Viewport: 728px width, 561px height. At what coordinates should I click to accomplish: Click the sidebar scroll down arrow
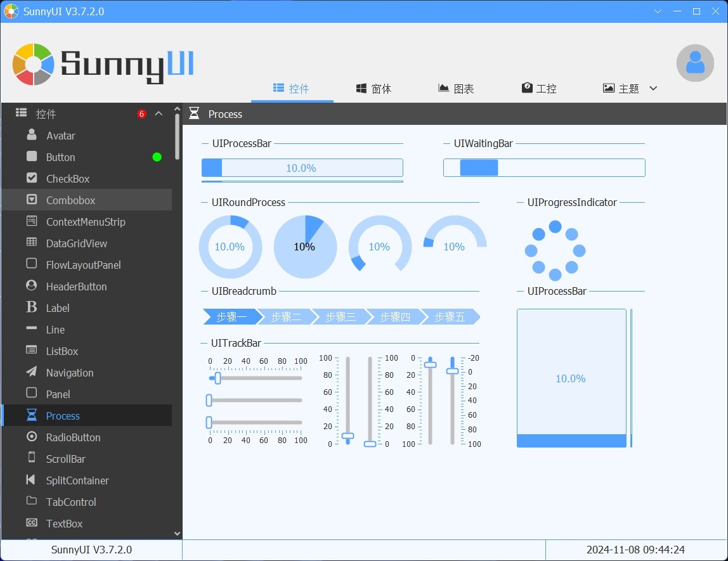click(x=177, y=534)
